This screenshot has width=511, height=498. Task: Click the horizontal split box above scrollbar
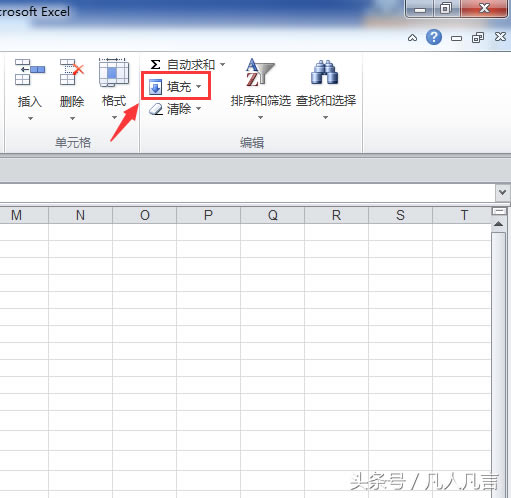pyautogui.click(x=499, y=211)
